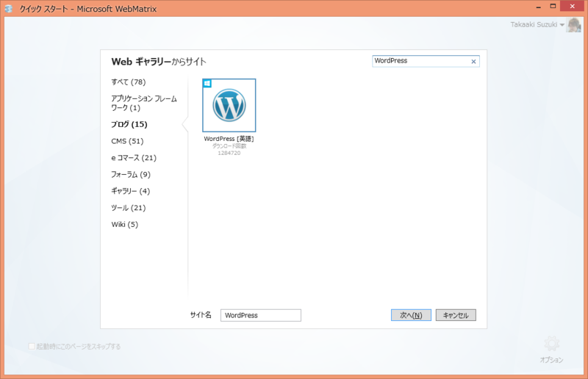Maximize the WebMatrix window

pyautogui.click(x=553, y=7)
